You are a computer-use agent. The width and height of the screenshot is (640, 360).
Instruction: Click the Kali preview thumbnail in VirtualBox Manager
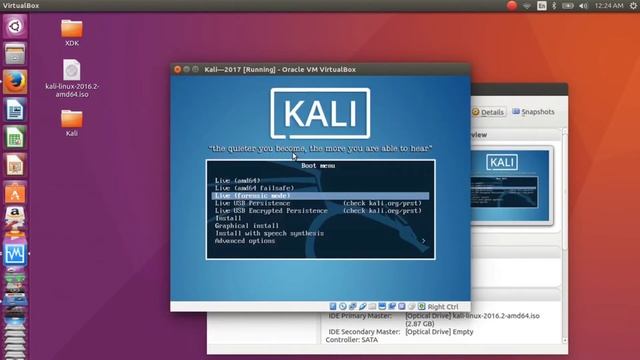[x=511, y=186]
